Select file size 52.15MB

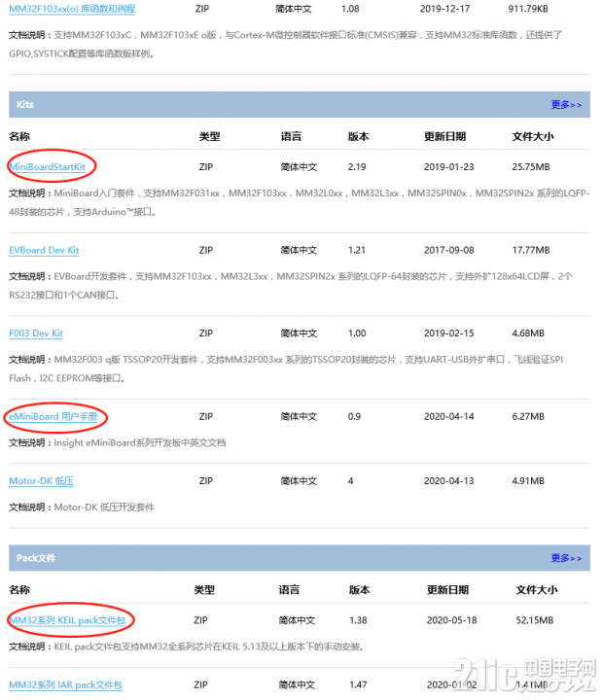535,620
